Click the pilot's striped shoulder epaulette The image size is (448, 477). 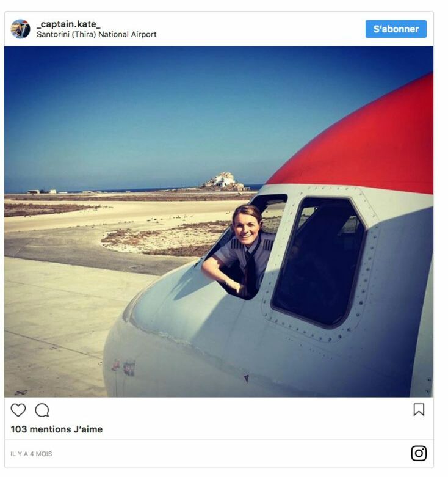tap(268, 244)
